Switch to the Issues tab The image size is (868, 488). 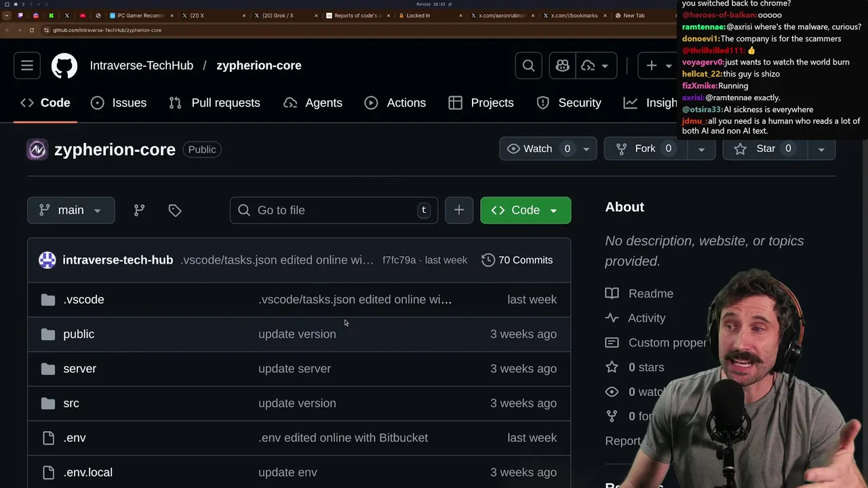point(119,103)
